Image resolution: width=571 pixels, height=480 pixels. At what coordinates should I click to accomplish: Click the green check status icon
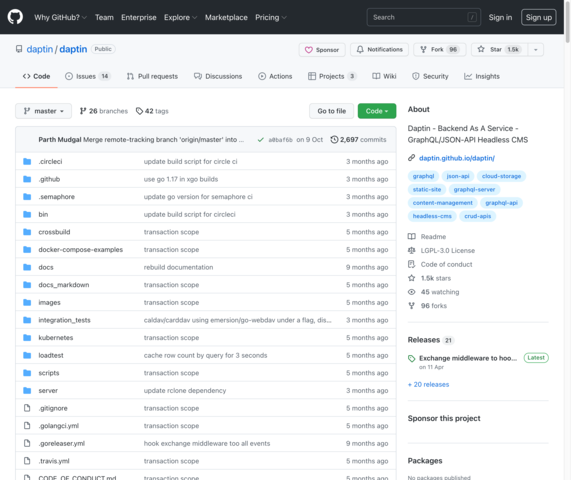point(261,140)
